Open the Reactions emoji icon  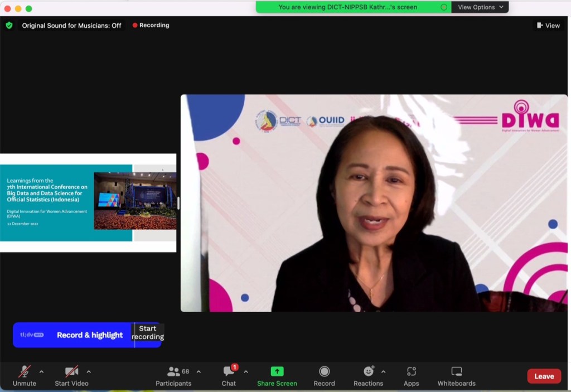pyautogui.click(x=369, y=371)
